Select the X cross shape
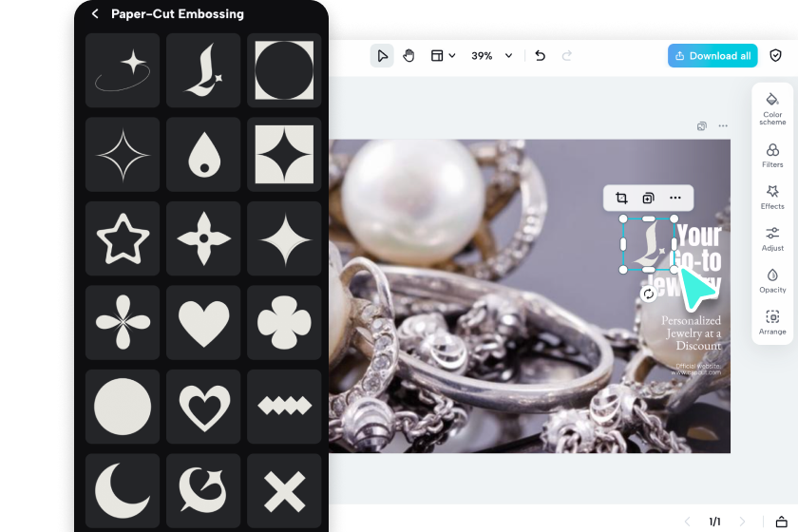798x532 pixels. coord(284,490)
